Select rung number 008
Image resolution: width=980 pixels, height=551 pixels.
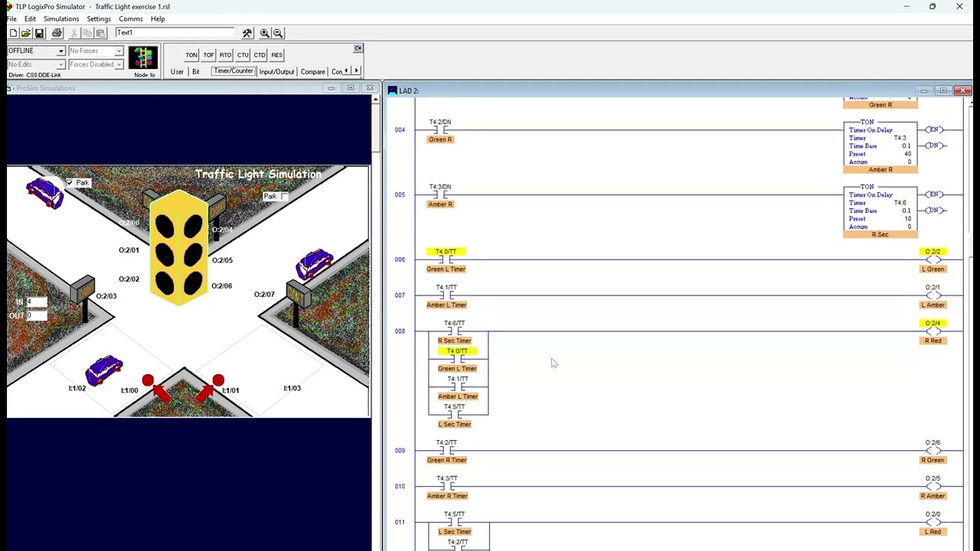click(400, 331)
